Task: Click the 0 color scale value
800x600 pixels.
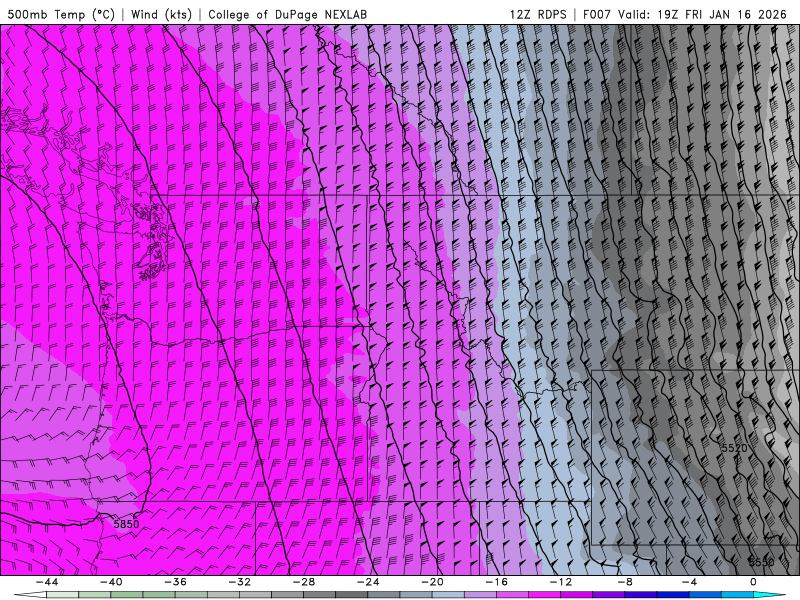Action: [753, 582]
